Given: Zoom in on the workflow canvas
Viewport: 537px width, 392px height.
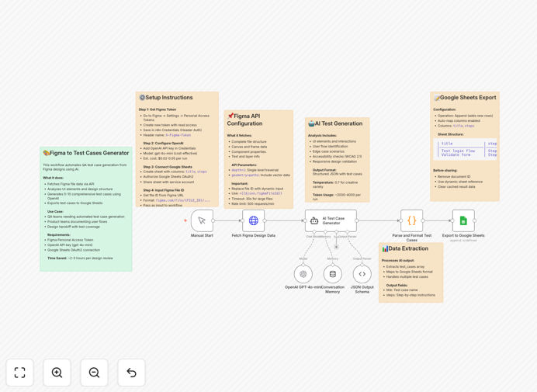Looking at the screenshot, I should (x=57, y=373).
